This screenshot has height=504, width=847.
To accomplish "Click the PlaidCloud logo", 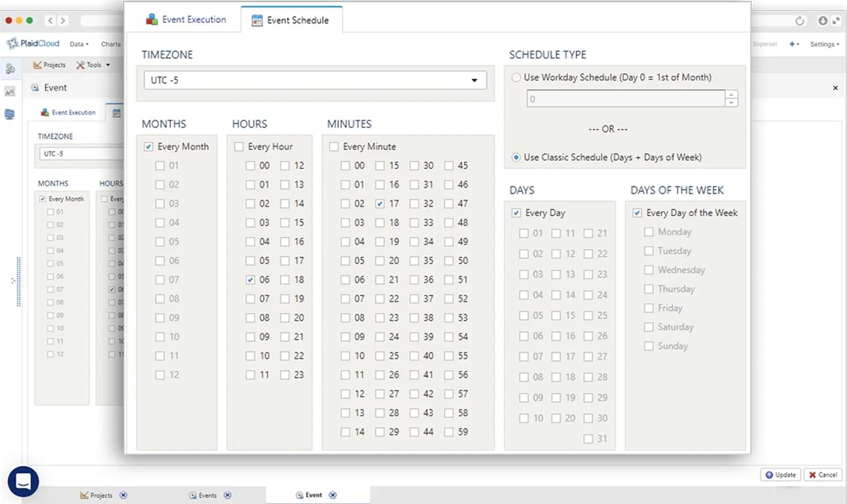I will 33,44.
